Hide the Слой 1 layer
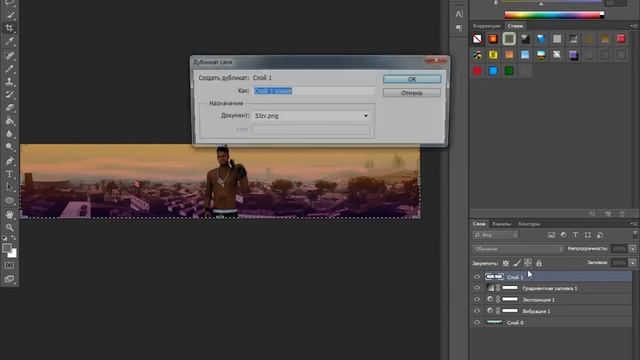 (477, 277)
